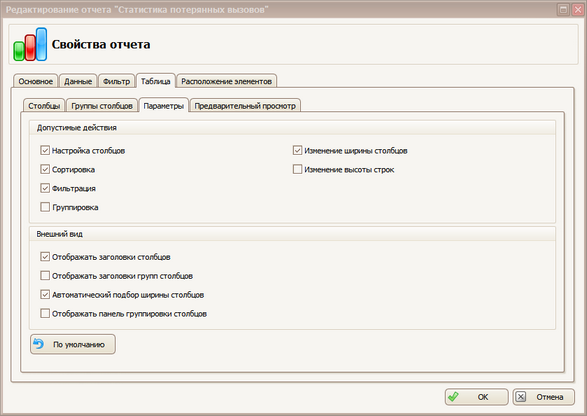The image size is (587, 416).
Task: Click the По умолчанию button
Action: pyautogui.click(x=73, y=344)
